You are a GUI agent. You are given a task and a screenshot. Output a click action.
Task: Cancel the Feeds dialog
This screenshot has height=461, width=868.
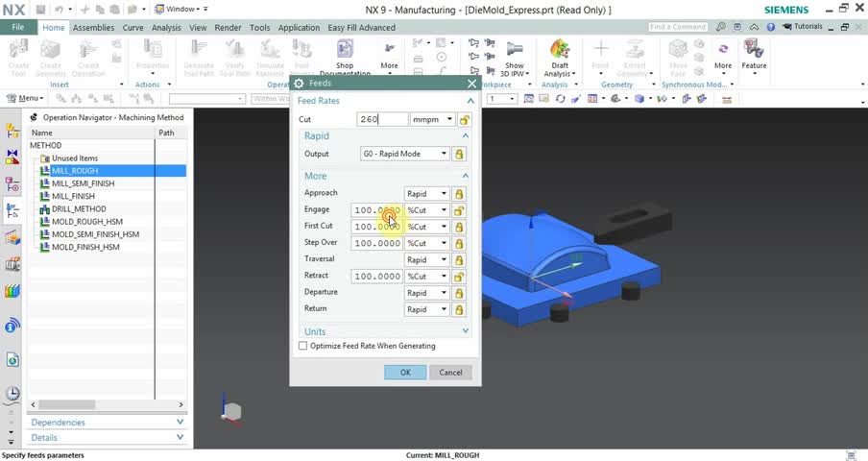450,373
